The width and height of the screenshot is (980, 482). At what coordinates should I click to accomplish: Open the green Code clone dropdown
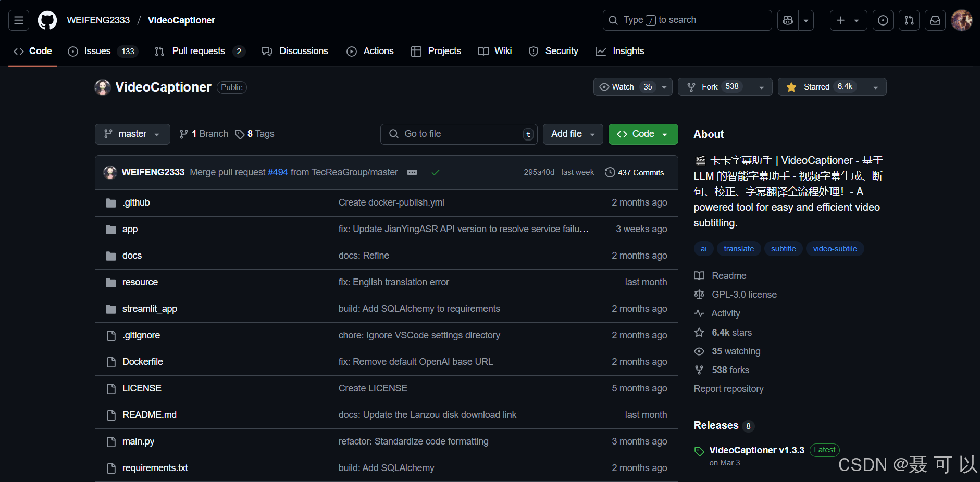(643, 134)
